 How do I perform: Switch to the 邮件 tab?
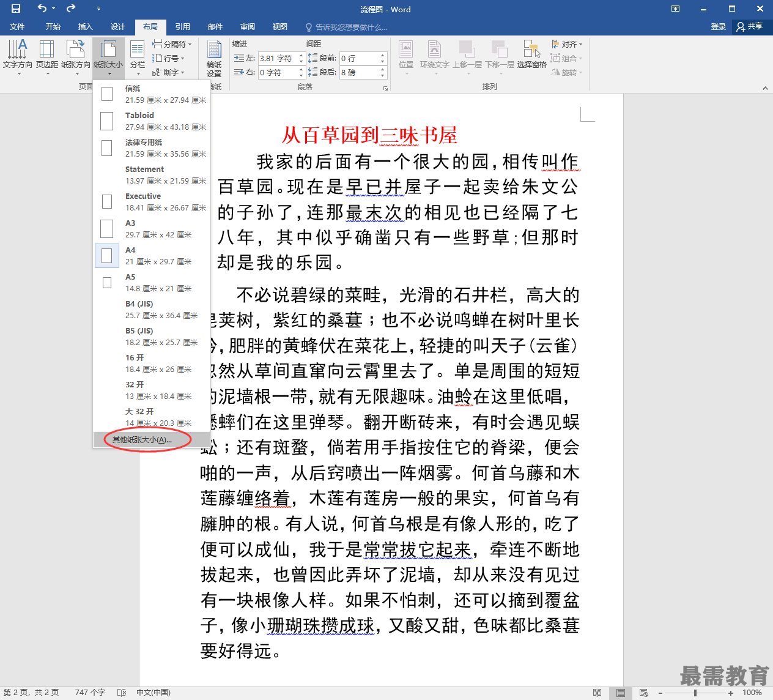pyautogui.click(x=215, y=27)
